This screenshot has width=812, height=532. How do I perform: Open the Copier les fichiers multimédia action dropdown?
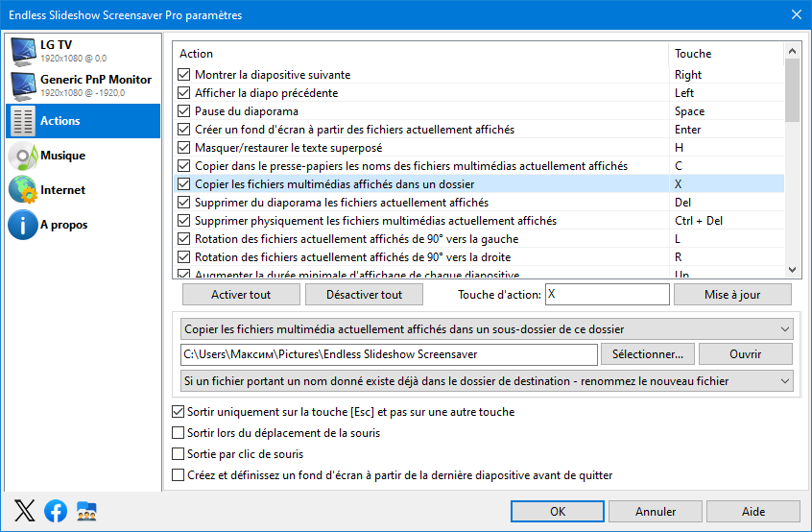[487, 329]
